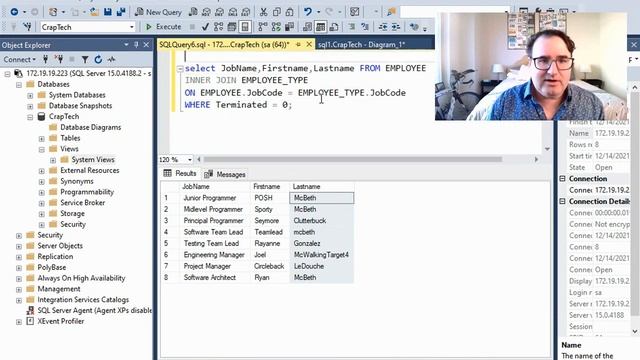Collapse the Databases tree node
This screenshot has height=360, width=640.
click(x=19, y=84)
